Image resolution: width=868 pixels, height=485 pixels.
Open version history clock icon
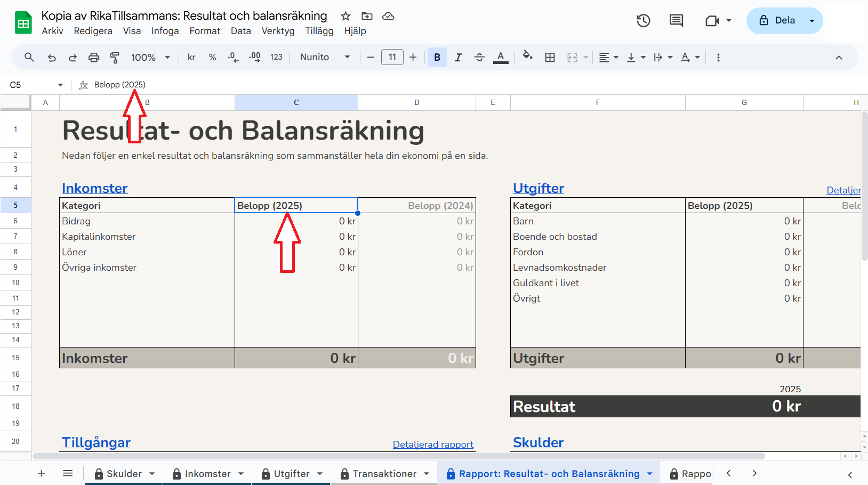644,21
